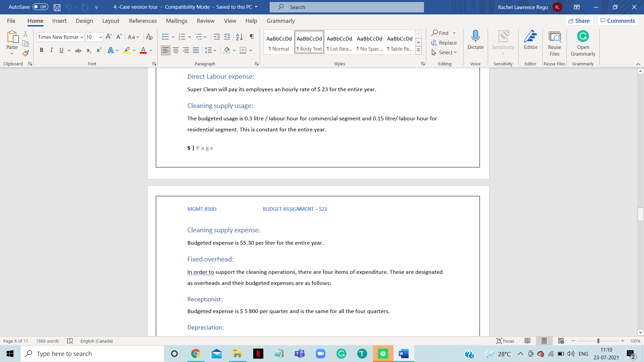Click the Share button

[x=579, y=21]
